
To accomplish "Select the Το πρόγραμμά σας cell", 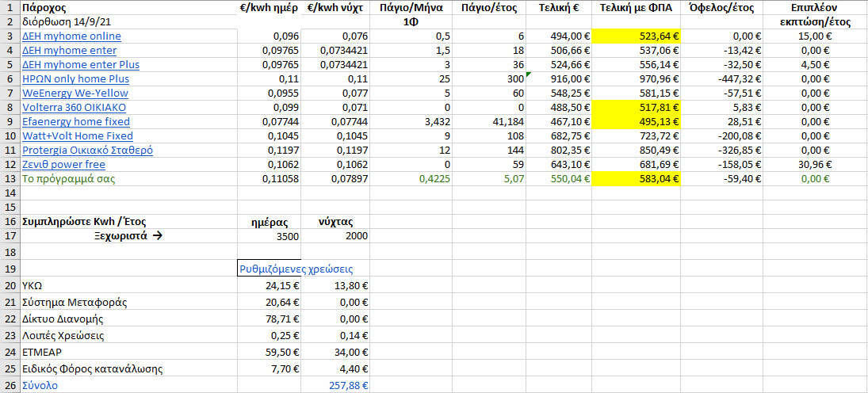I will coord(129,178).
